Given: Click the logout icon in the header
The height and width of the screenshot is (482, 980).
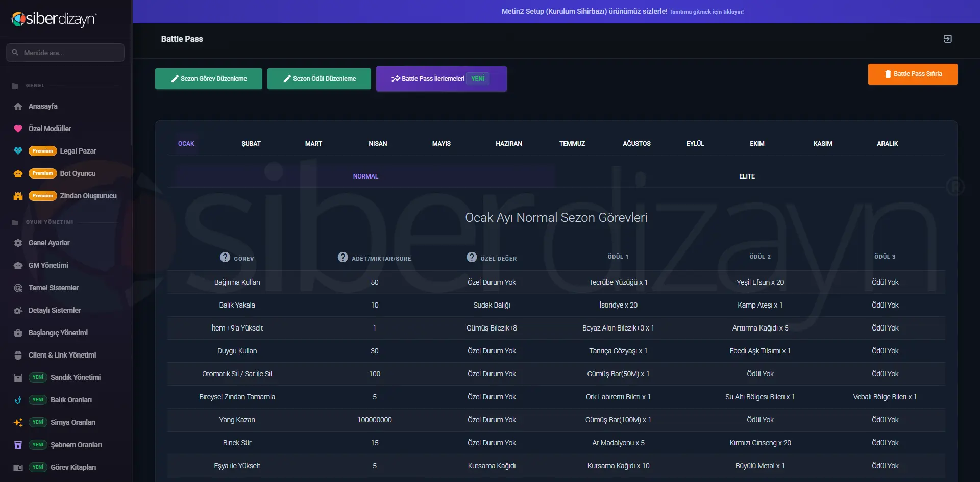Looking at the screenshot, I should [947, 39].
